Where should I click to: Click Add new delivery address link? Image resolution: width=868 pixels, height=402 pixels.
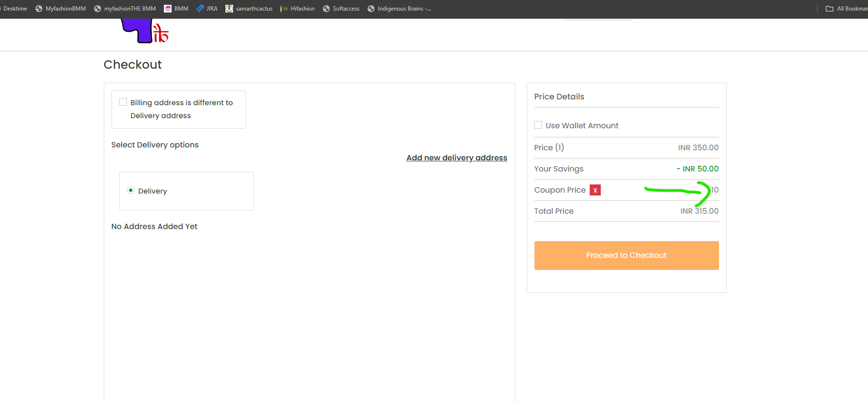[x=457, y=158]
